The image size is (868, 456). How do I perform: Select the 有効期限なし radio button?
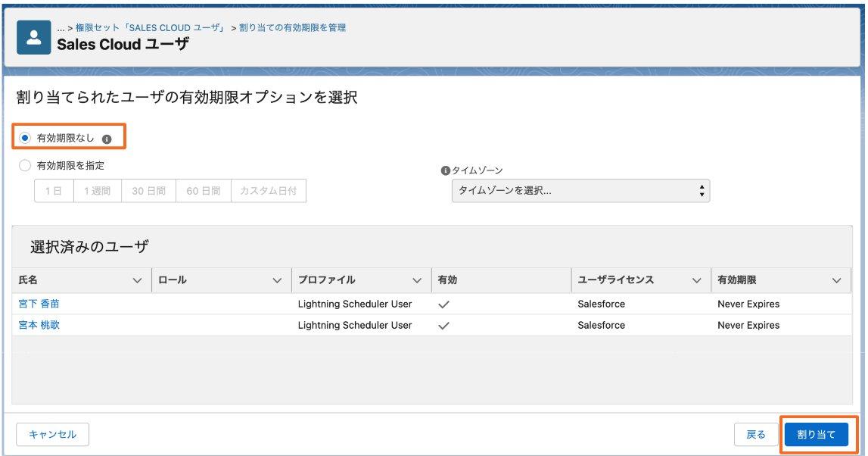click(25, 138)
